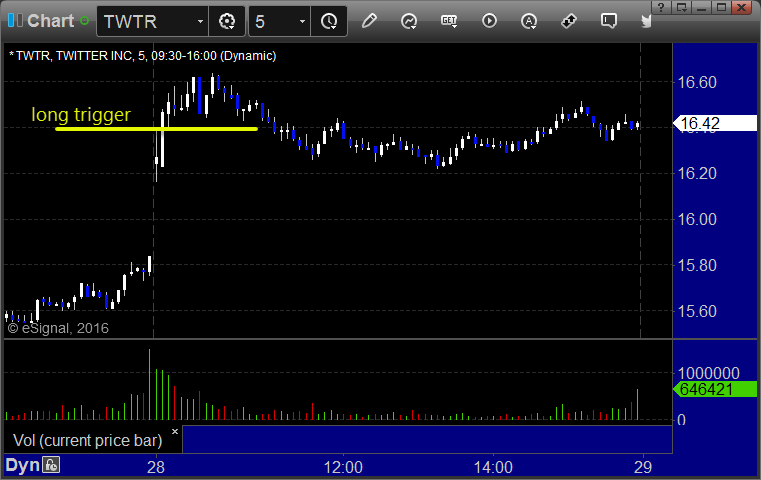Click the 1000000 volume axis label

pos(709,373)
